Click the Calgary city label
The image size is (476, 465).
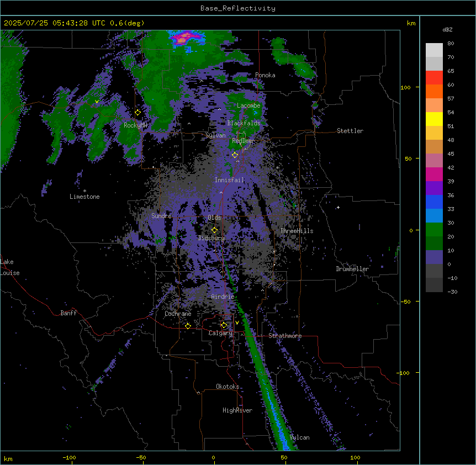(220, 333)
